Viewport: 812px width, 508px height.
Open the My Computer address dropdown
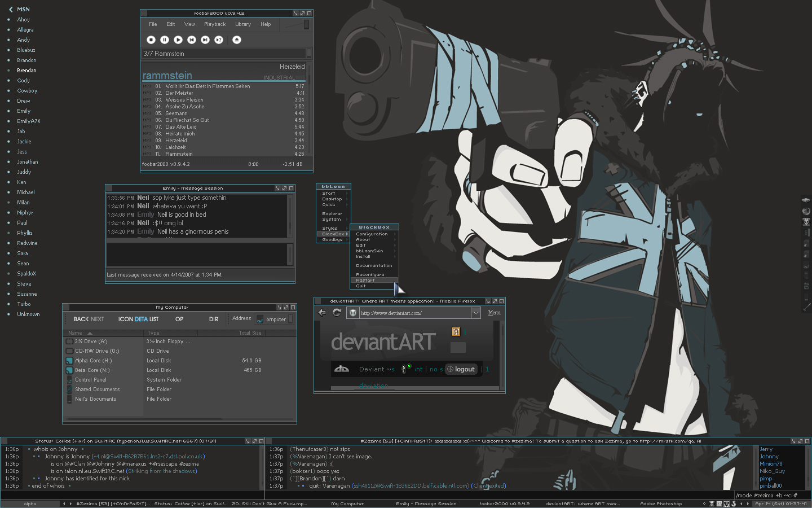pyautogui.click(x=290, y=319)
